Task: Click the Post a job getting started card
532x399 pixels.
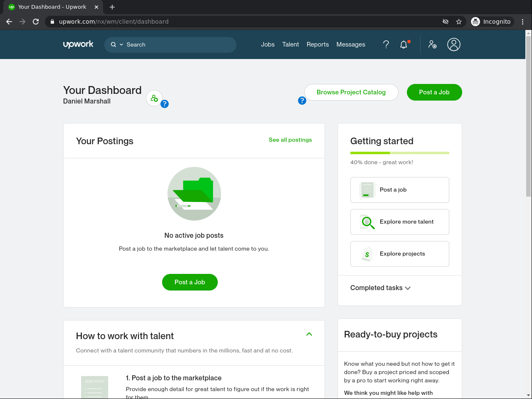Action: [x=400, y=190]
